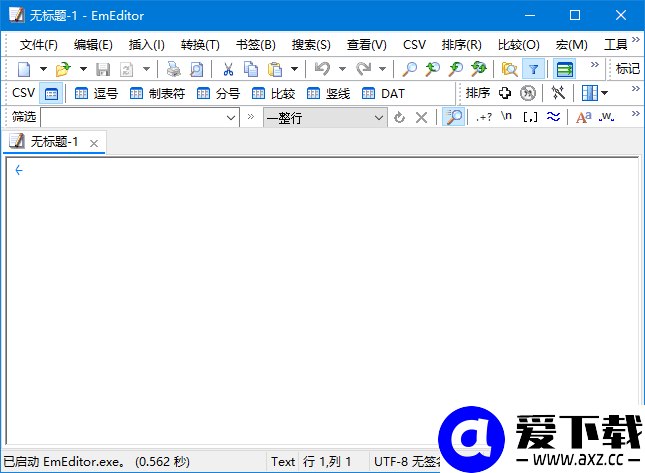Expand the Open file dropdown arrow
The width and height of the screenshot is (645, 473).
point(83,69)
